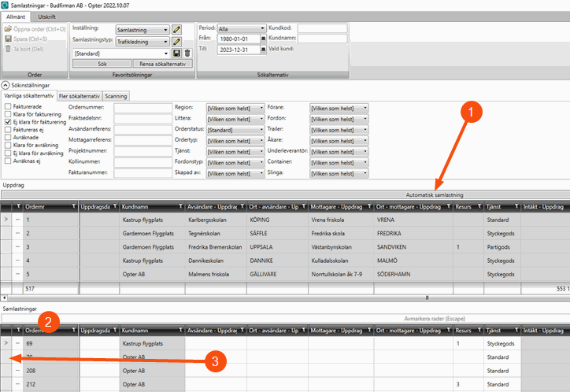Click the pencil icon beside Samlastningstyp dropdown
570x392 pixels.
[177, 41]
